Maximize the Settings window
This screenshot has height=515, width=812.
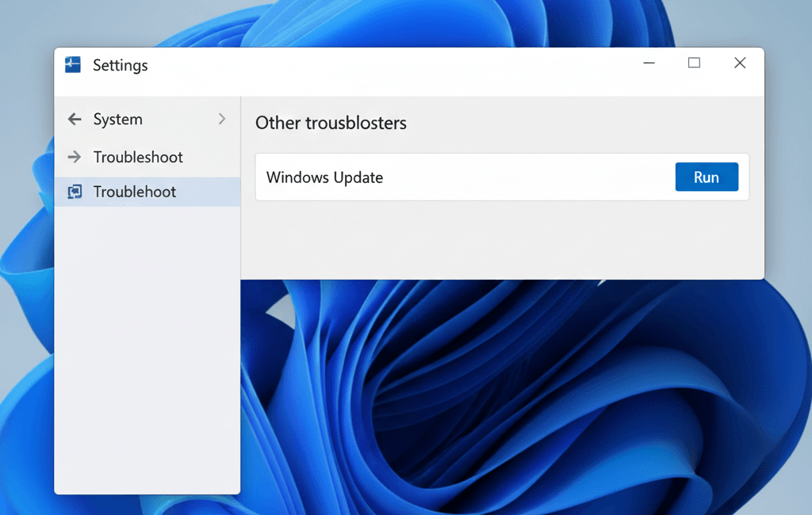coord(694,63)
